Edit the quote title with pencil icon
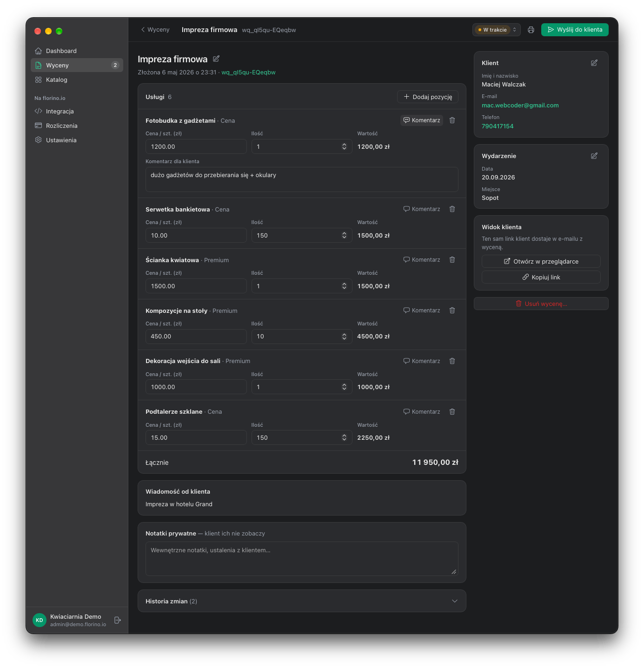This screenshot has width=644, height=668. point(216,59)
